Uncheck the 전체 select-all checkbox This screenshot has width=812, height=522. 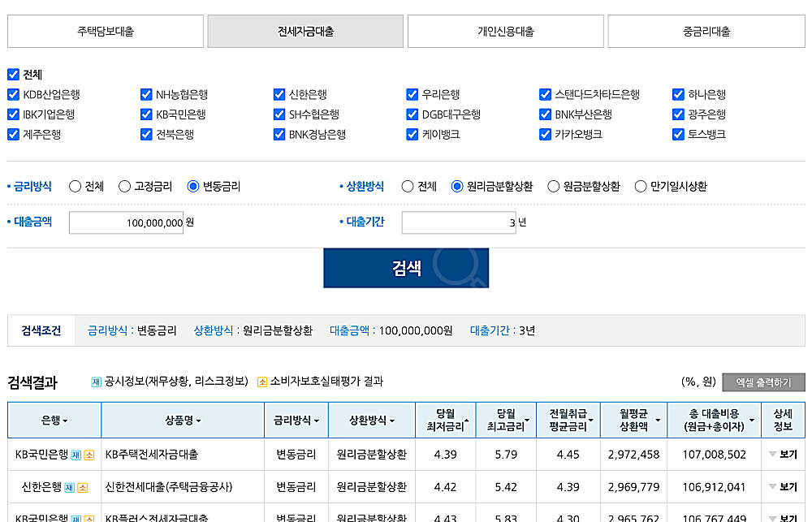[x=13, y=74]
